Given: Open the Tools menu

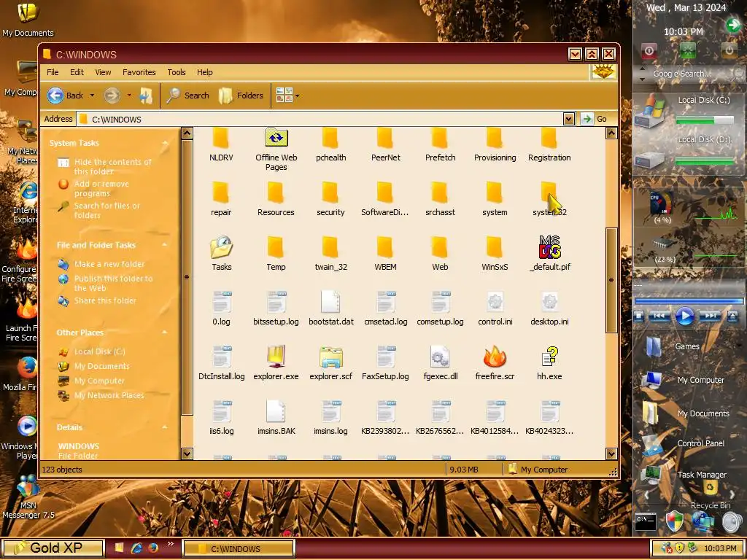Looking at the screenshot, I should coord(177,72).
